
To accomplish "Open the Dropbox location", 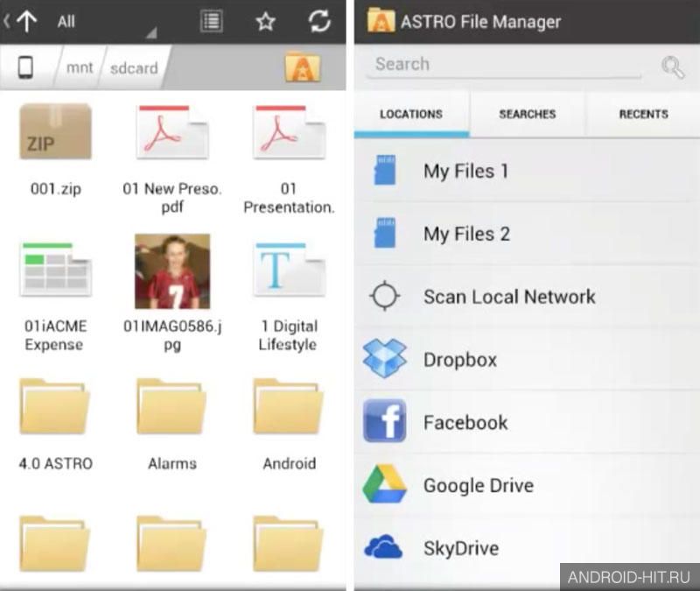I will 528,360.
